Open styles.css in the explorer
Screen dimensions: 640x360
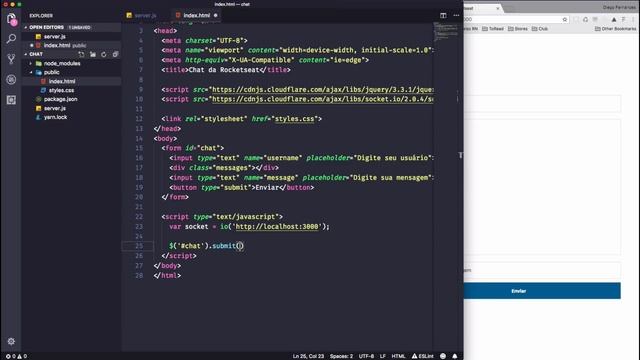pos(61,90)
